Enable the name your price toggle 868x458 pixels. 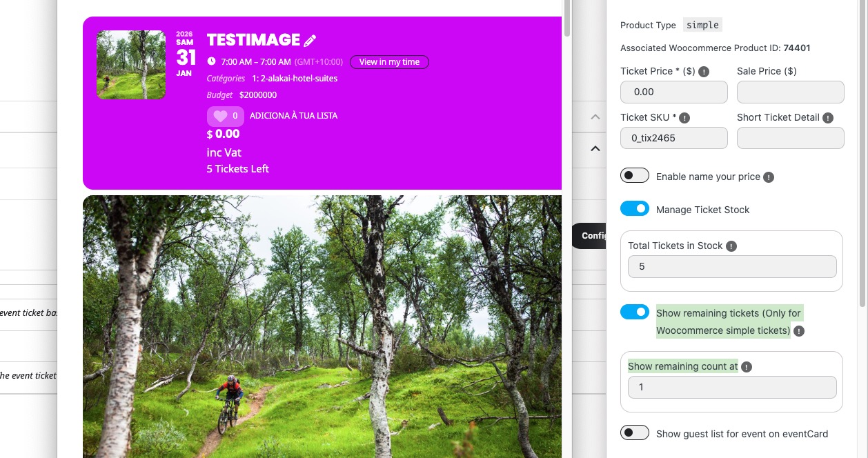(634, 176)
